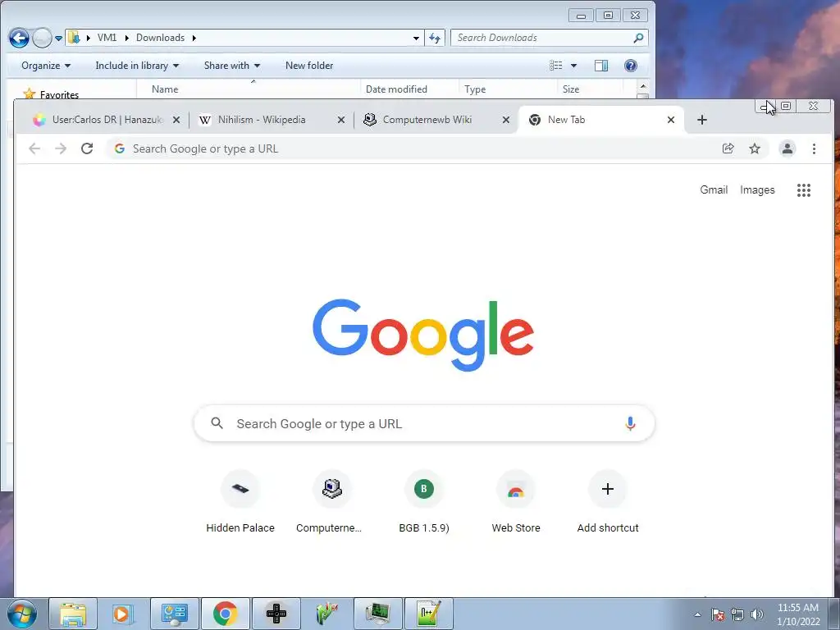The height and width of the screenshot is (630, 840).
Task: Open the Share with dropdown
Action: coord(231,66)
